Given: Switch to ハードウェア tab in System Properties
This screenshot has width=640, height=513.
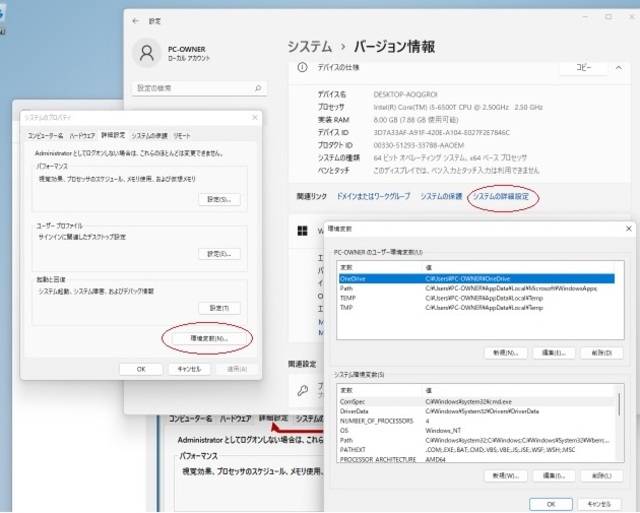Looking at the screenshot, I should pos(82,135).
